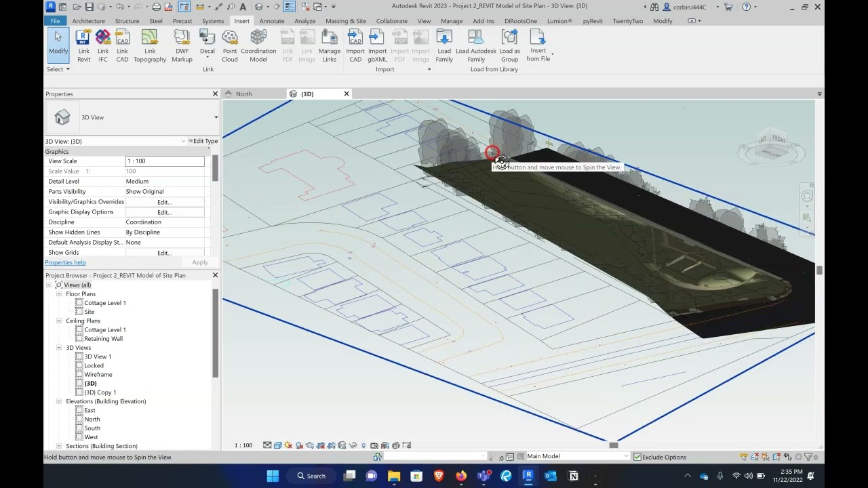Viewport: 868px width, 488px height.
Task: Toggle Sun Path on view control bar
Action: point(289,445)
